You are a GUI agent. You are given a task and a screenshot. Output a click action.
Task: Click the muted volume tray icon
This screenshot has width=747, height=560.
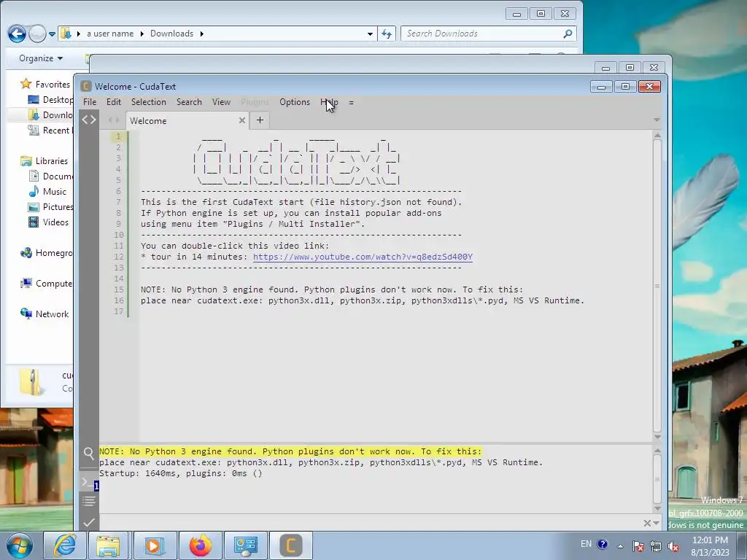point(673,546)
